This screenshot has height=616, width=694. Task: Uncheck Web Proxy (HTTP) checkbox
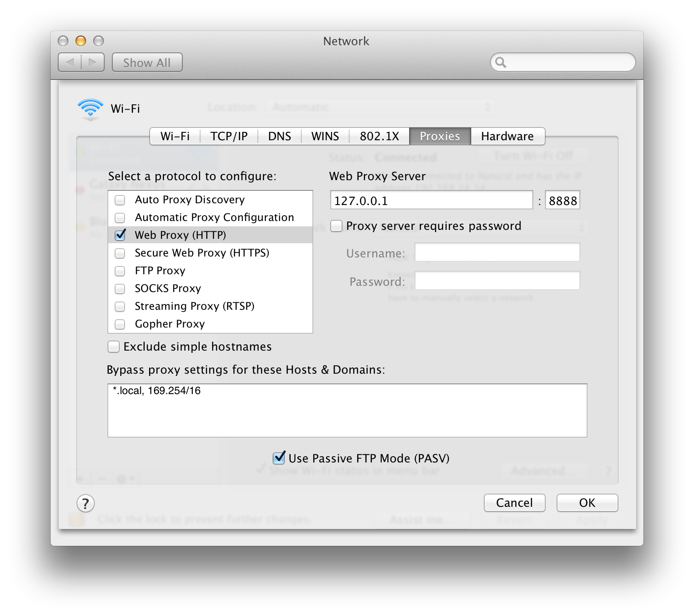120,235
